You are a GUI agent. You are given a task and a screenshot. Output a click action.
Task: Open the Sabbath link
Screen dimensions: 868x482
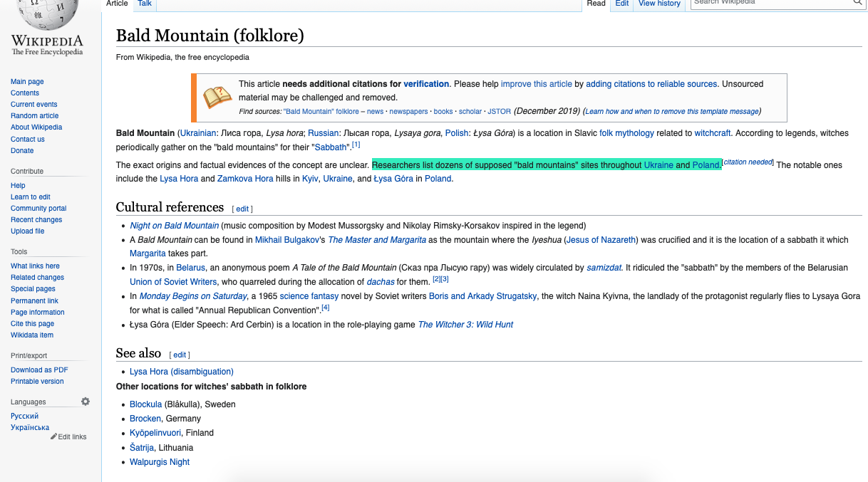[331, 147]
